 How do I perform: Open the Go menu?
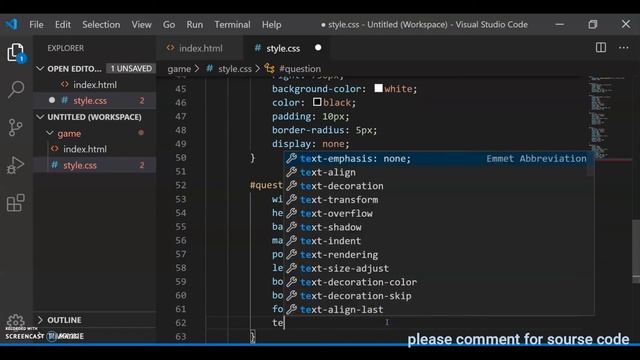[x=169, y=24]
